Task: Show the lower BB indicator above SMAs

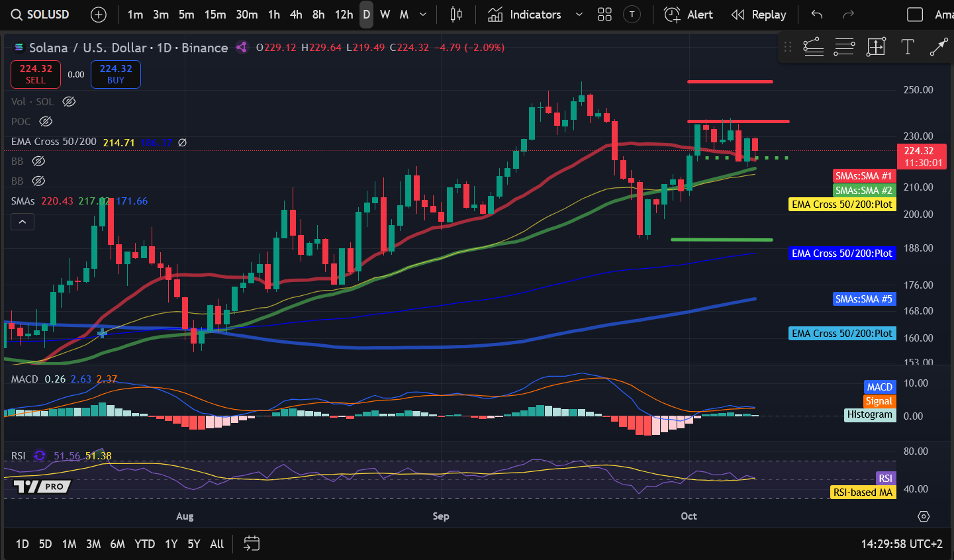Action: [38, 181]
